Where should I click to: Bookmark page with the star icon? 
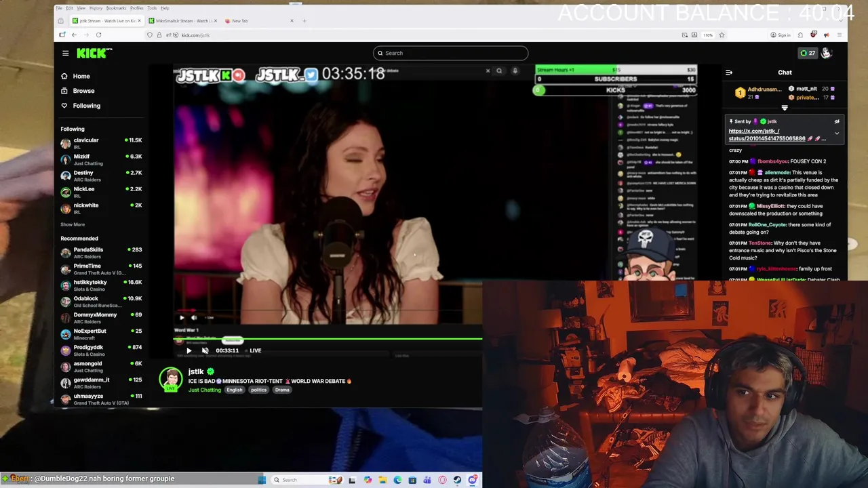tap(722, 35)
